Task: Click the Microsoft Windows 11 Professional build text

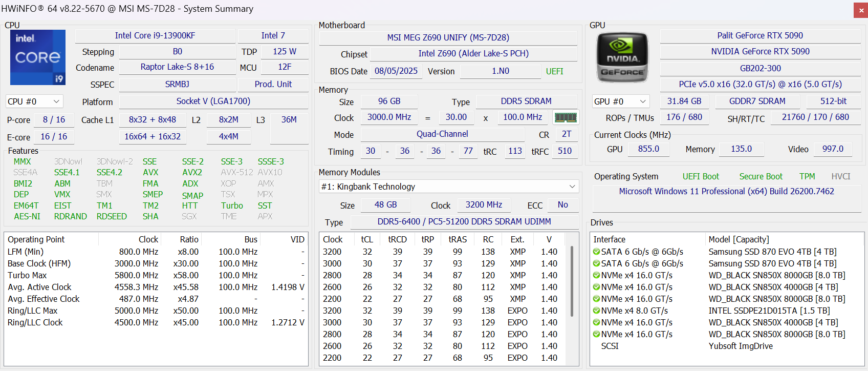Action: [x=726, y=191]
